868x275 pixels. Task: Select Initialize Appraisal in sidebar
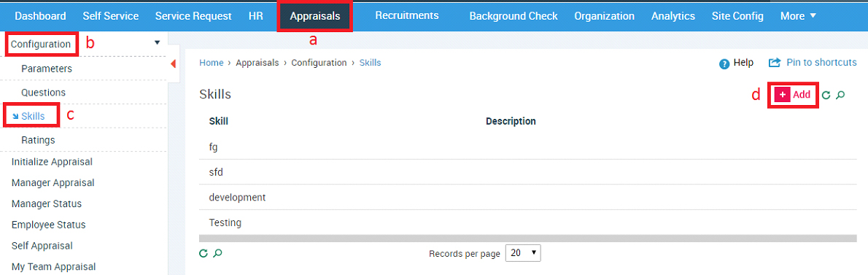[x=52, y=162]
